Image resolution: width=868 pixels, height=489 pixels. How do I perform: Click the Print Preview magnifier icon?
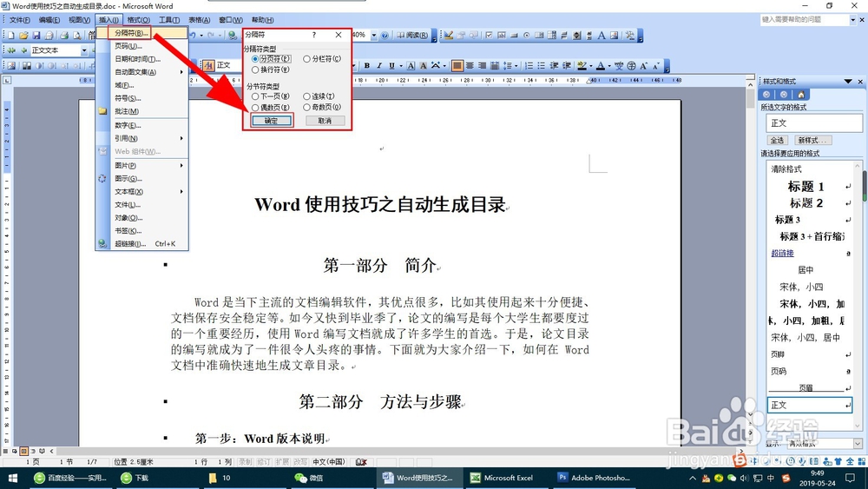click(x=77, y=36)
